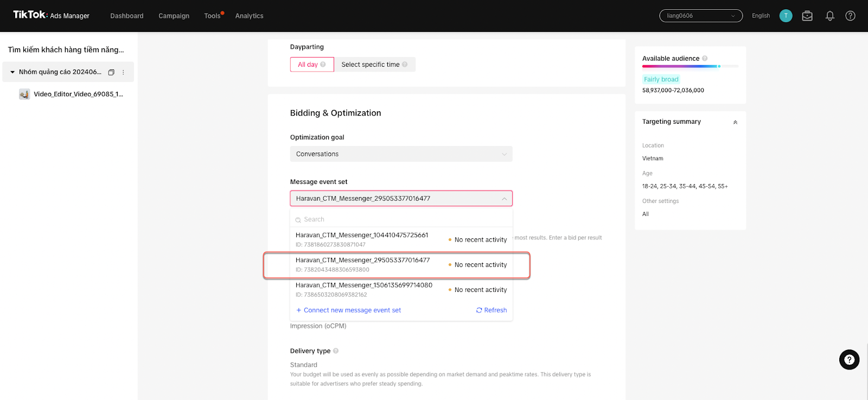Open the Analytics menu

(x=249, y=16)
